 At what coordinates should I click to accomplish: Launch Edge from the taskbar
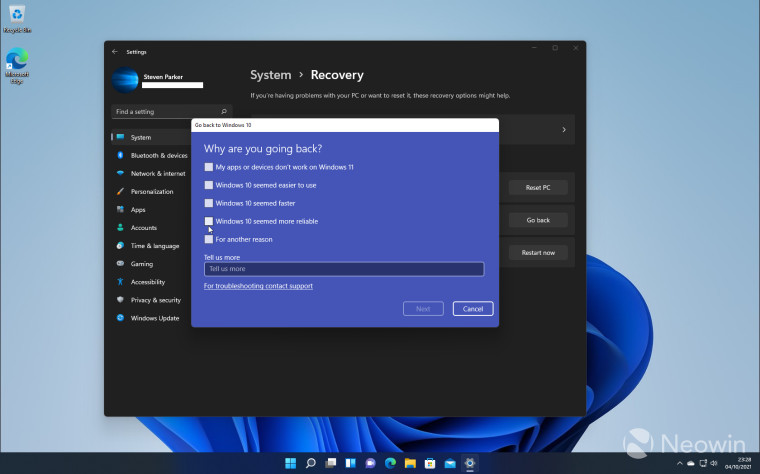tap(390, 463)
